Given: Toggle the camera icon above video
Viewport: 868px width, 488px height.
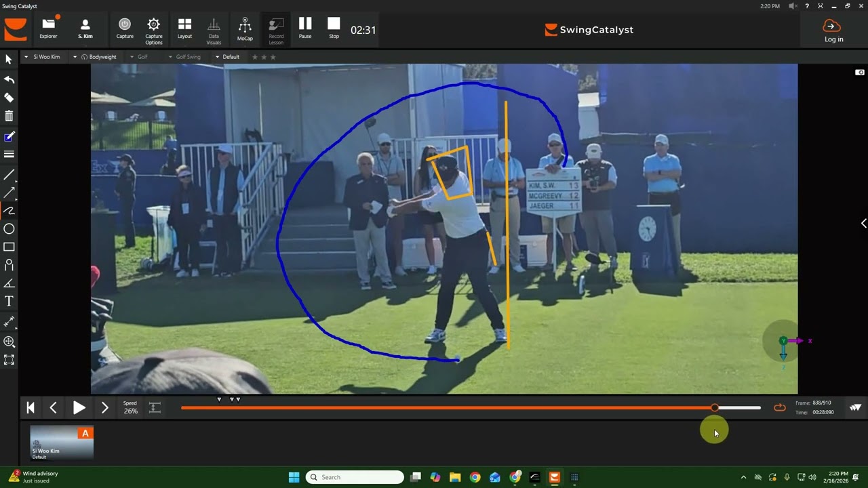Looking at the screenshot, I should point(860,73).
